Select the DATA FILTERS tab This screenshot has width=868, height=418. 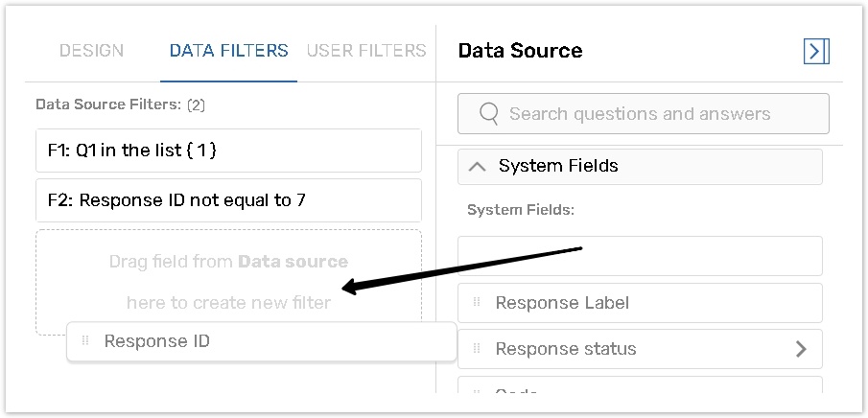(x=228, y=51)
